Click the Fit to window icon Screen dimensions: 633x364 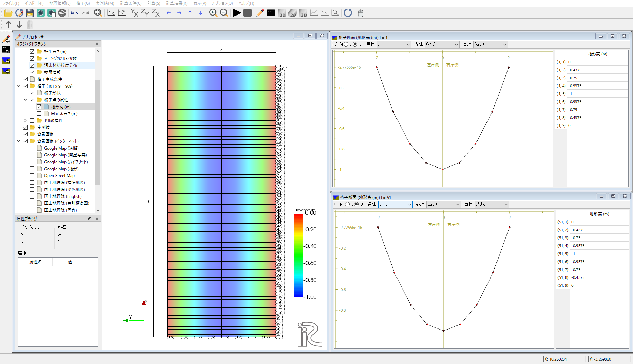pyautogui.click(x=98, y=13)
